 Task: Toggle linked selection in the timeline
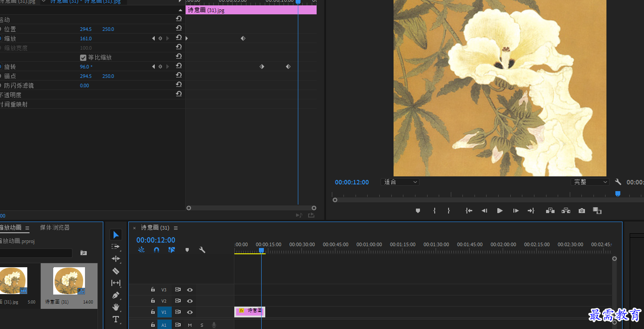click(x=172, y=250)
